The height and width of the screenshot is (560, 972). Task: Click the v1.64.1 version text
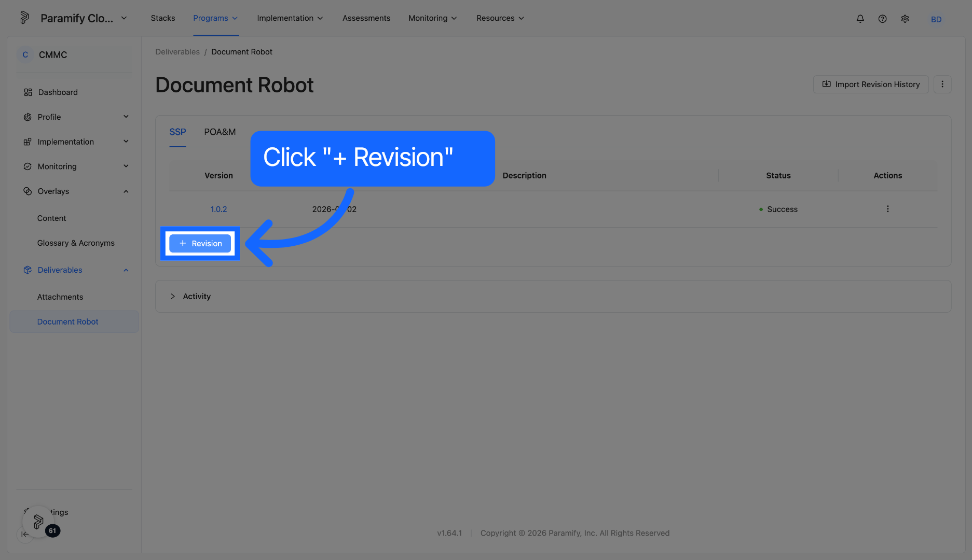tap(449, 533)
